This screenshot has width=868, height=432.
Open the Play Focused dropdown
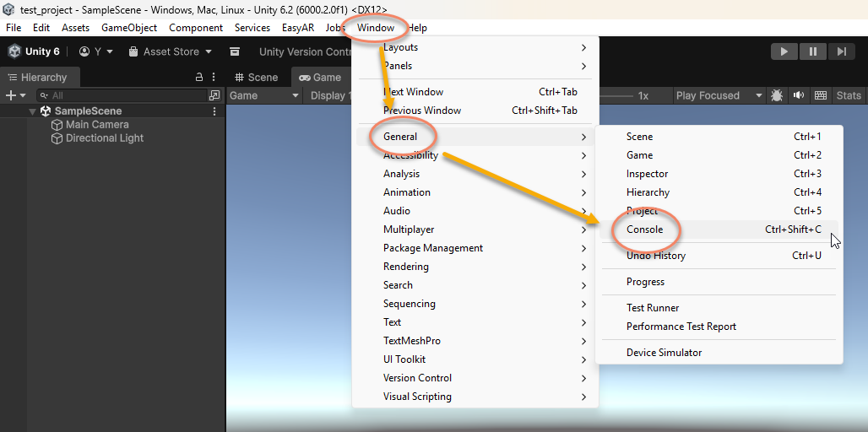click(x=719, y=95)
